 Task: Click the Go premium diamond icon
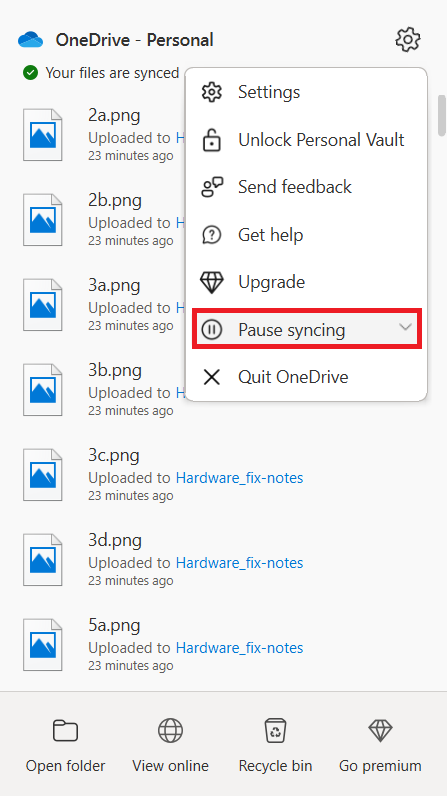(380, 731)
